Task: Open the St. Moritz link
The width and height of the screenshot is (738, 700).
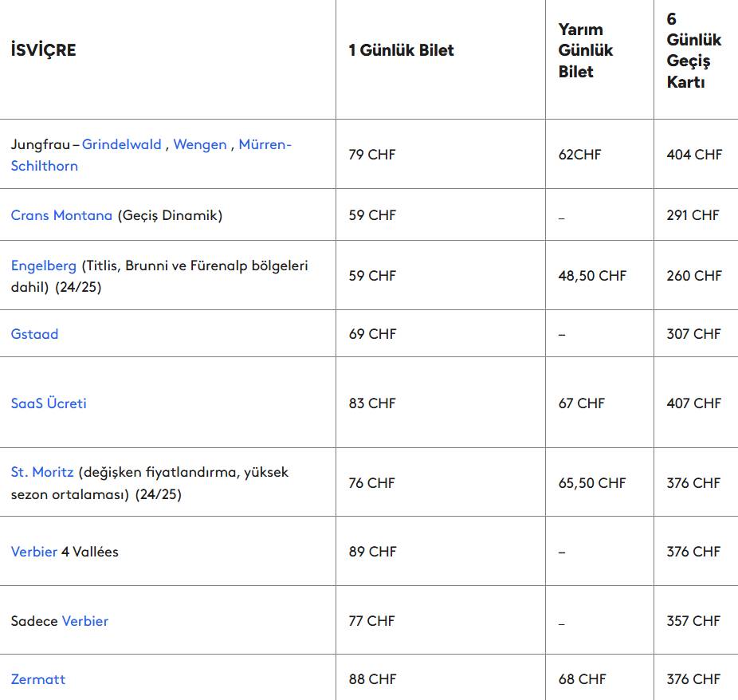Action: coord(41,472)
